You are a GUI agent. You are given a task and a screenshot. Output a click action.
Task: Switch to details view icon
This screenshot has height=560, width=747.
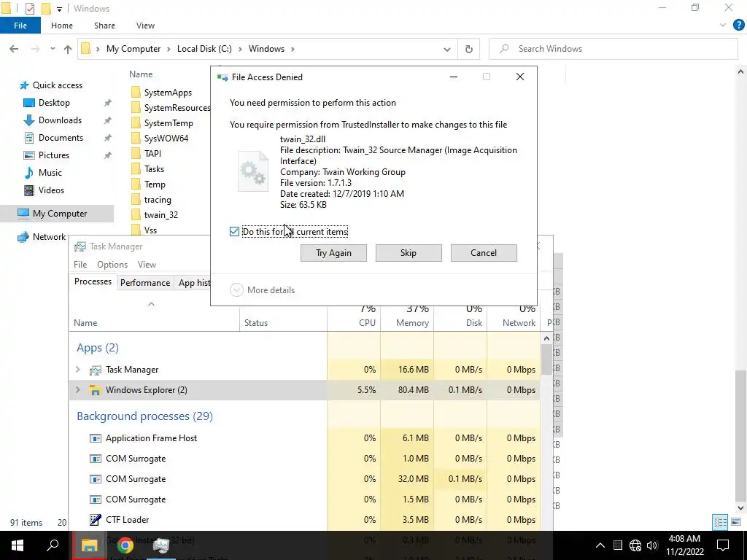pyautogui.click(x=720, y=522)
